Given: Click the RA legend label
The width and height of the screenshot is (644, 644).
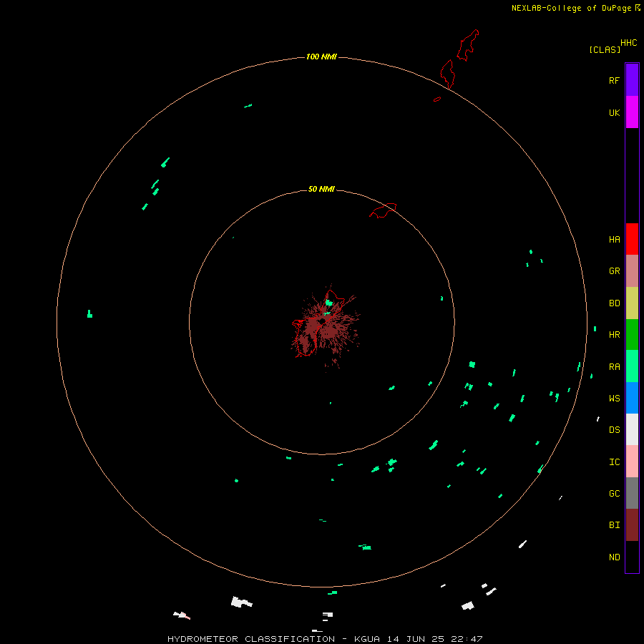Looking at the screenshot, I should click(x=614, y=367).
